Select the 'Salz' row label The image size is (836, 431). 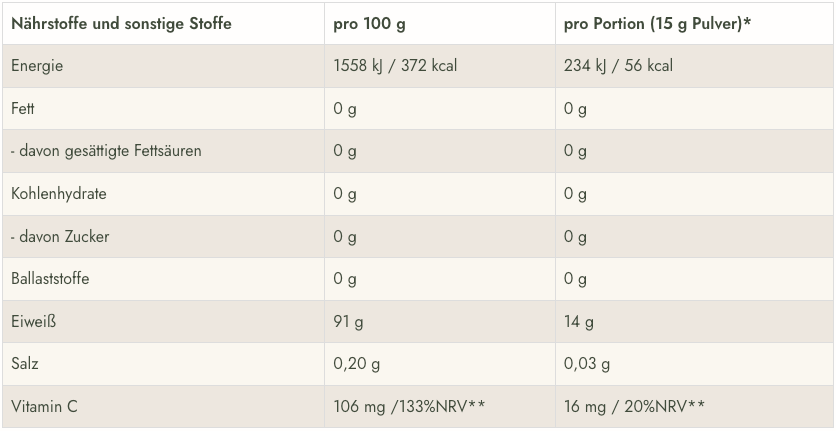click(x=27, y=363)
